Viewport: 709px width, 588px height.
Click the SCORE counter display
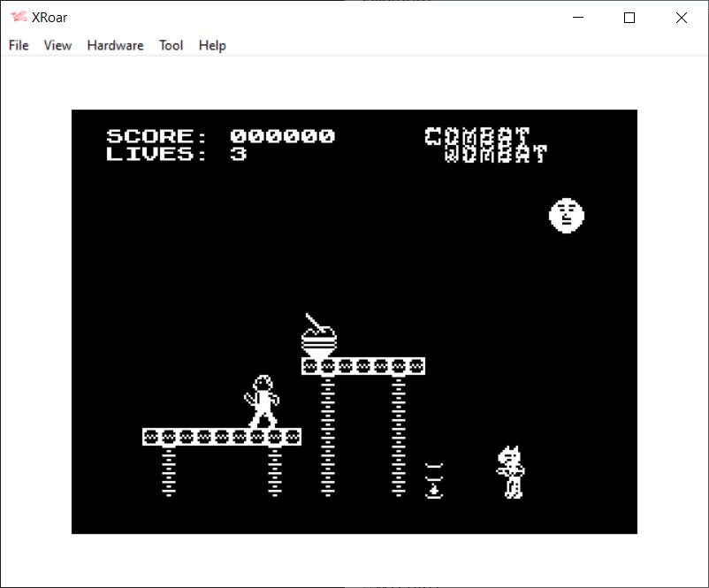(x=220, y=136)
